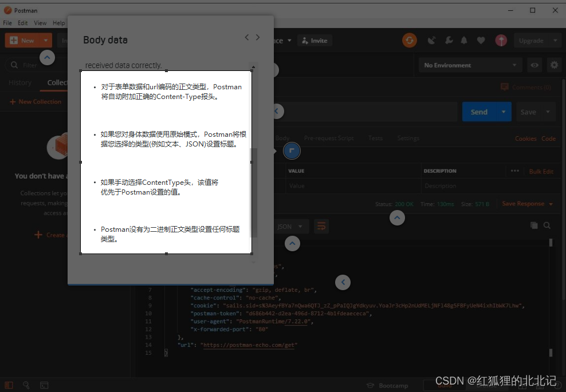The image size is (566, 392).
Task: Open the wrench settings icon
Action: click(449, 41)
